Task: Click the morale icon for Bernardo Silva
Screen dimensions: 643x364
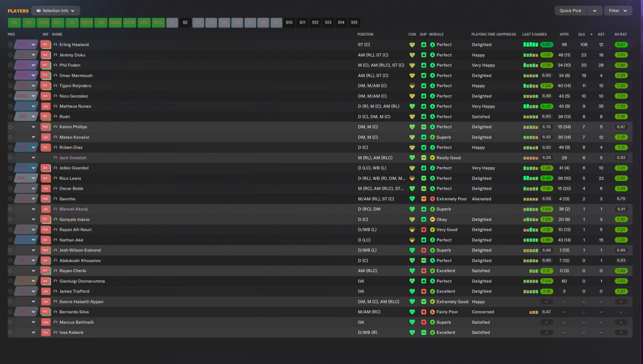Action: coord(432,312)
